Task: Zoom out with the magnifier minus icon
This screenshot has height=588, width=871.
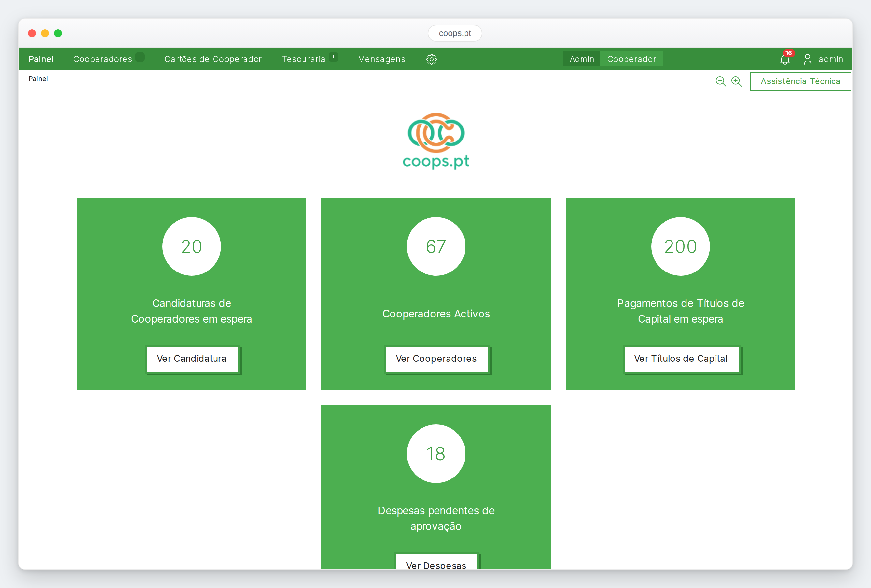Action: coord(720,81)
